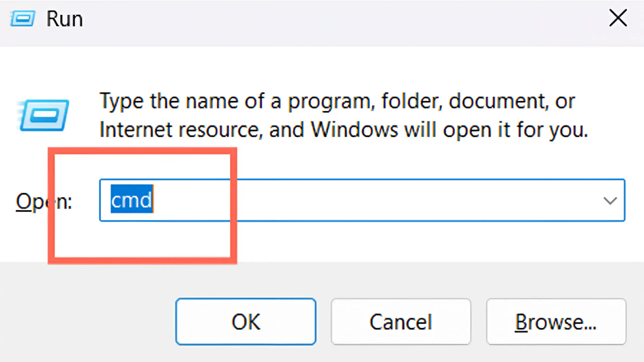
Task: Click the 'Internet resource' description line
Action: point(344,130)
